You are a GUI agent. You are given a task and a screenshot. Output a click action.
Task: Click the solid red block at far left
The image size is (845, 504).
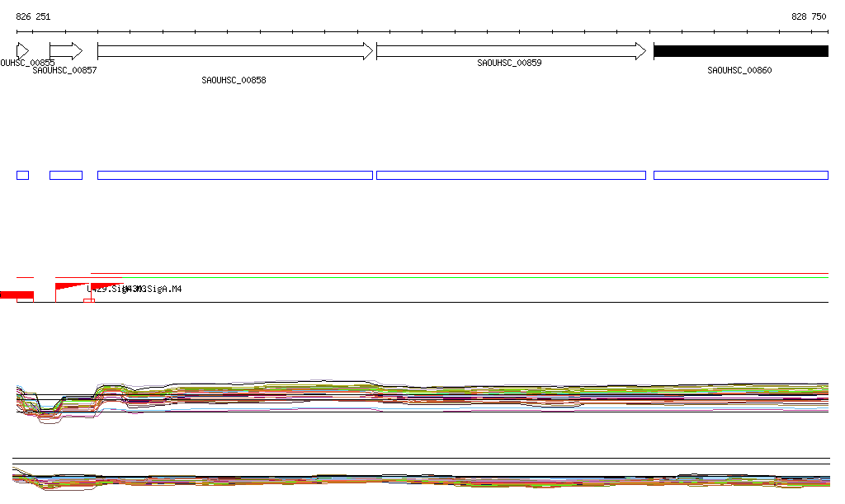click(x=17, y=294)
